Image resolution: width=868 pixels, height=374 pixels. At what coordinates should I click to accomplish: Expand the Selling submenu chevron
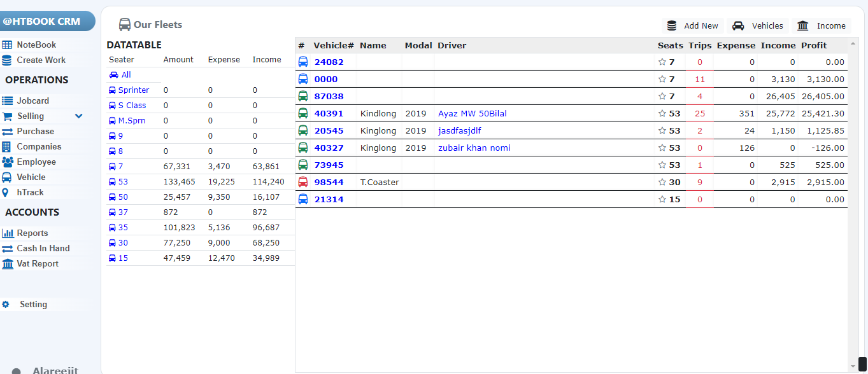79,116
